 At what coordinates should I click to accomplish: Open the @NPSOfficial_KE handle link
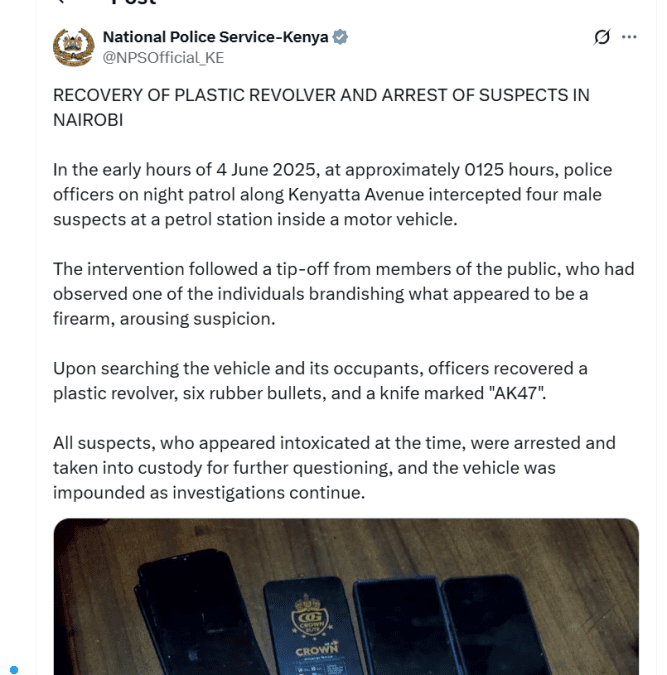pos(163,58)
